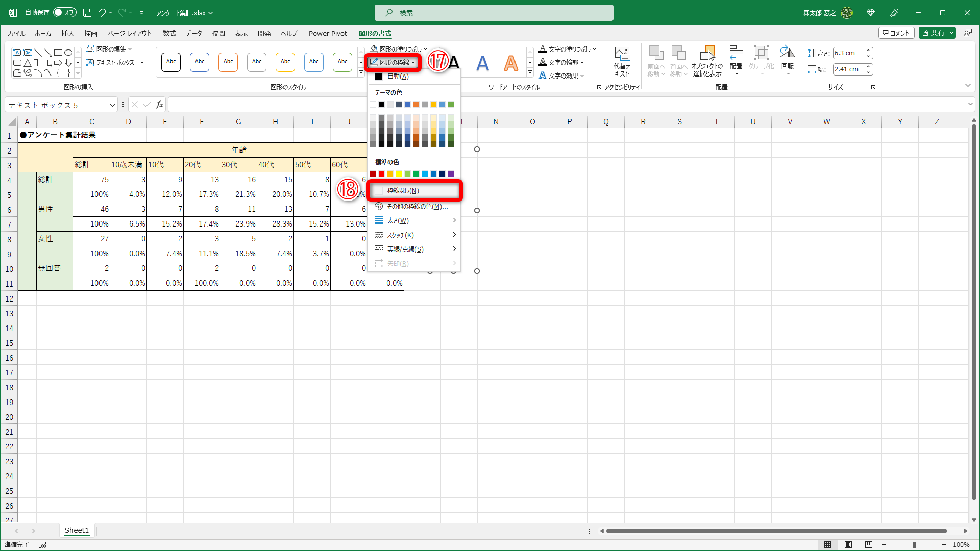Switch to Normal view in status bar
Viewport: 980px width, 551px height.
coord(827,545)
